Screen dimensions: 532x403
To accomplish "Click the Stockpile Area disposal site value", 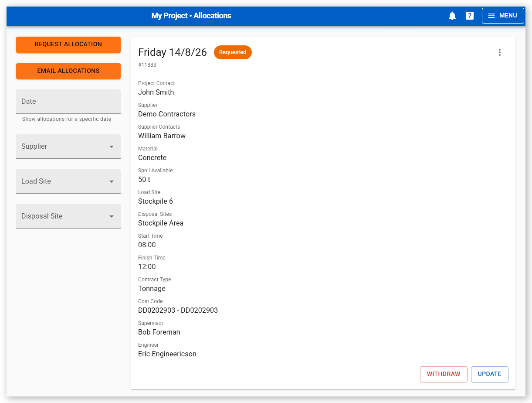I will coord(161,223).
